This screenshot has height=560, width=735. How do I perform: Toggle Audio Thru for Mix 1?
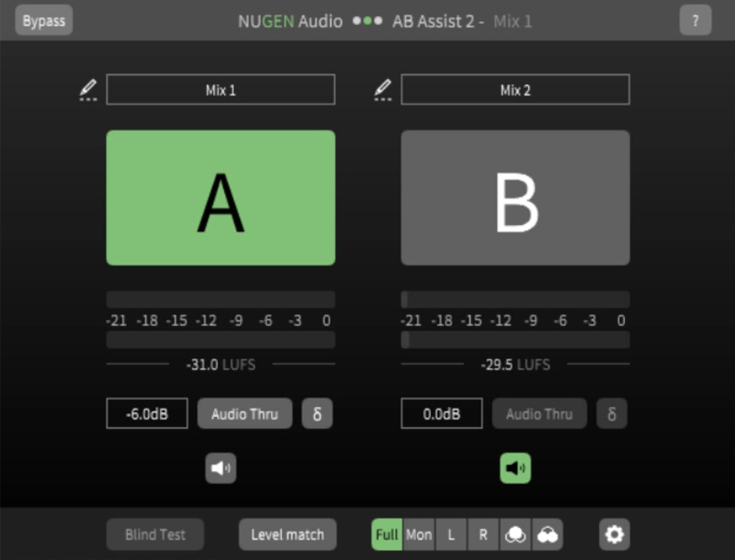tap(244, 413)
